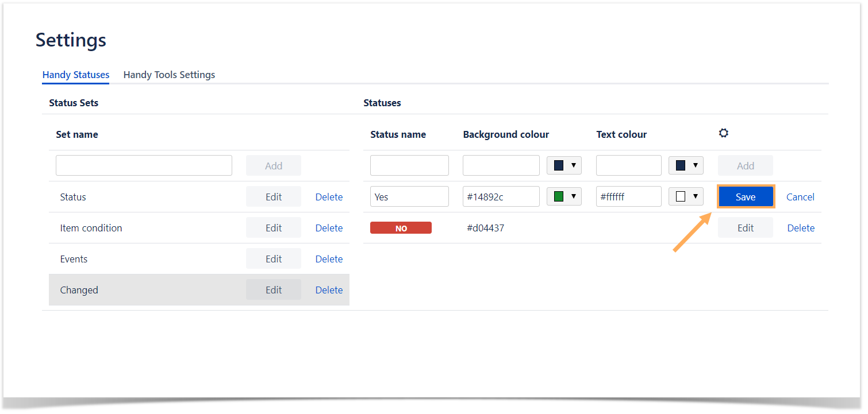Click the gear icon in Statuses header
Viewport: 868px width, 414px height.
pyautogui.click(x=723, y=133)
